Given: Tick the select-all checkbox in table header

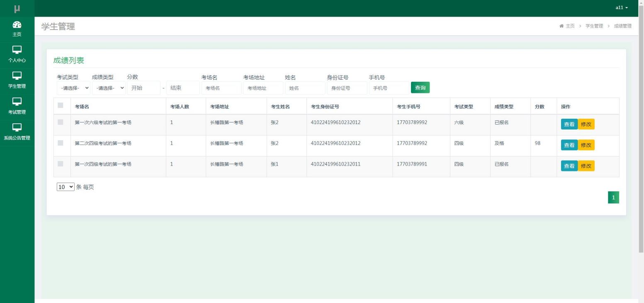Looking at the screenshot, I should click(x=61, y=105).
